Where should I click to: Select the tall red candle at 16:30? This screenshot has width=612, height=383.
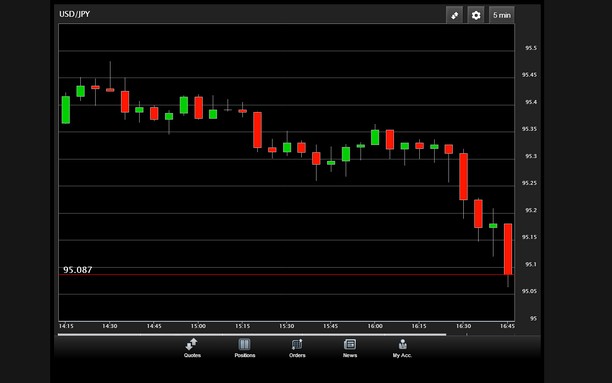coord(463,176)
